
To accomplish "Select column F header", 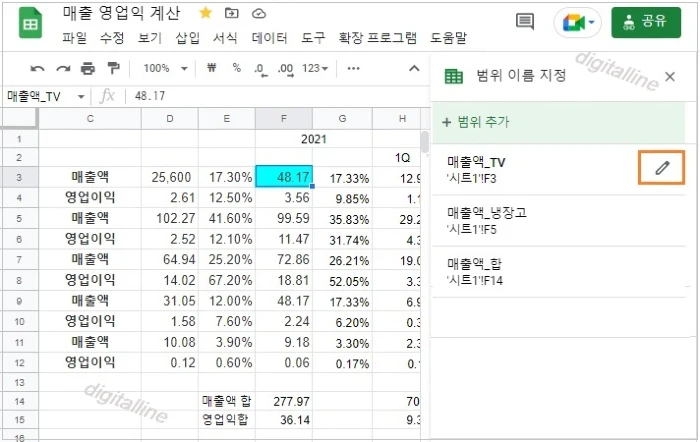I will [x=283, y=119].
